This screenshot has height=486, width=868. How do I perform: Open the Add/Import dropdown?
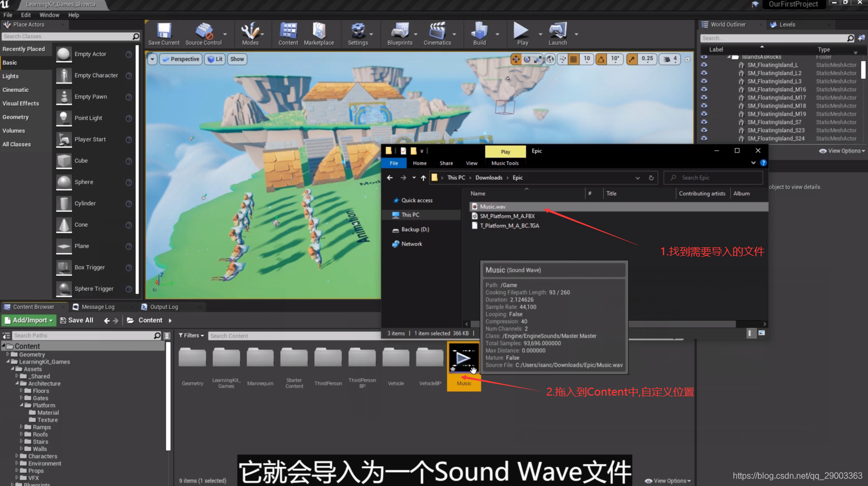point(29,320)
